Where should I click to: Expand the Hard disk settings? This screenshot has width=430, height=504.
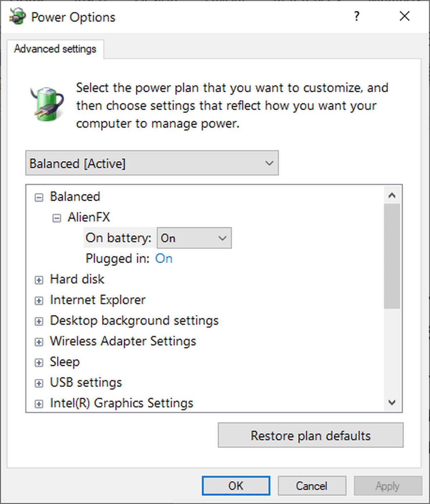(39, 280)
